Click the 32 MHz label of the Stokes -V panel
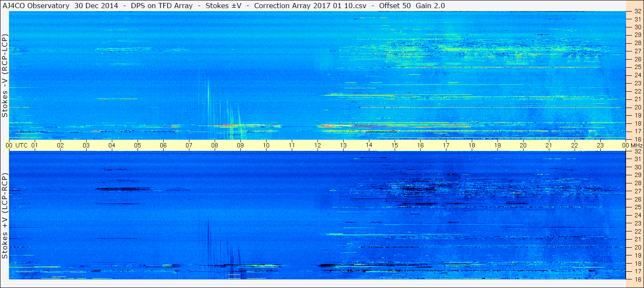The image size is (644, 288). [x=638, y=12]
